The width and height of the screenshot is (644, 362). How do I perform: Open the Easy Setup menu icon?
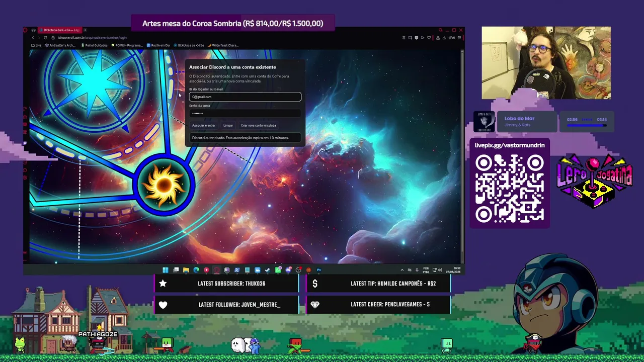pos(459,38)
